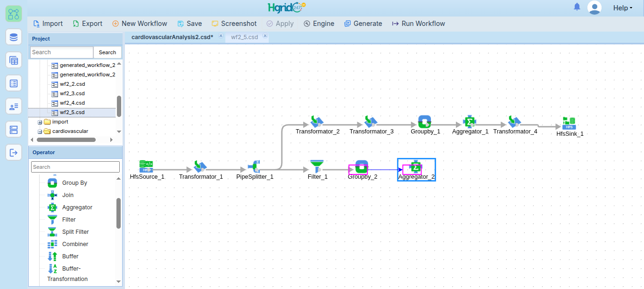
Task: Select the PipeSplitter_1 node
Action: (255, 170)
